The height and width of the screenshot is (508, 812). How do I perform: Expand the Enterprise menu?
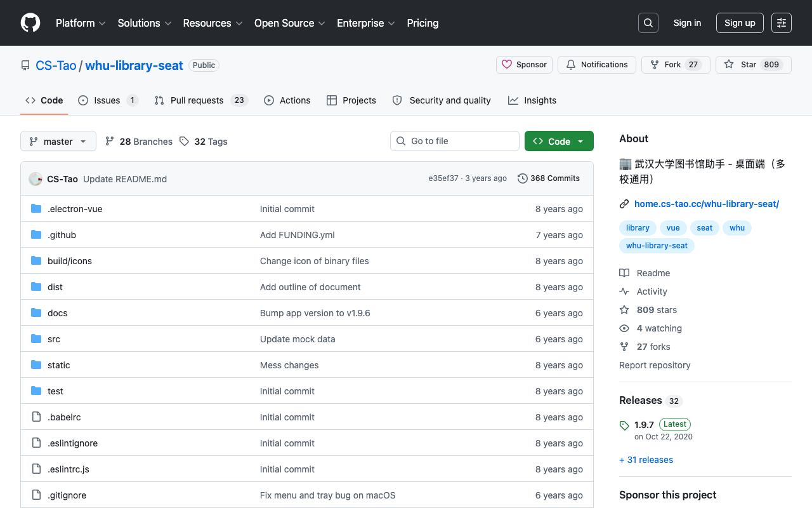tap(366, 23)
